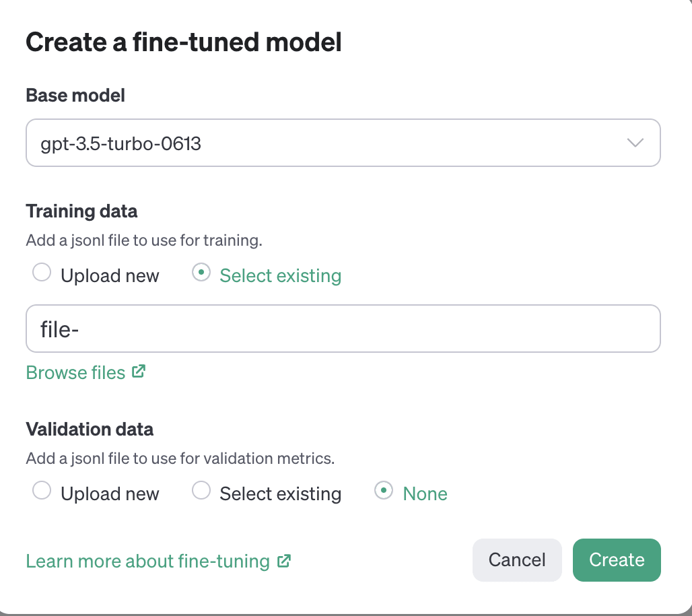Choose Select existing for Validation data
This screenshot has height=616, width=692.
(x=201, y=491)
